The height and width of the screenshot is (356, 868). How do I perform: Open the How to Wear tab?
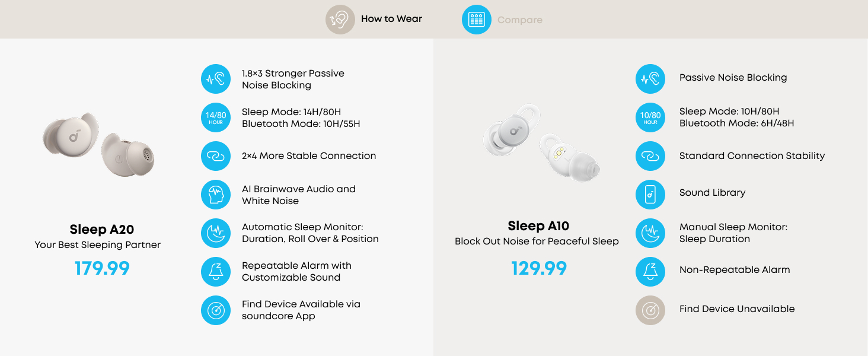click(391, 19)
